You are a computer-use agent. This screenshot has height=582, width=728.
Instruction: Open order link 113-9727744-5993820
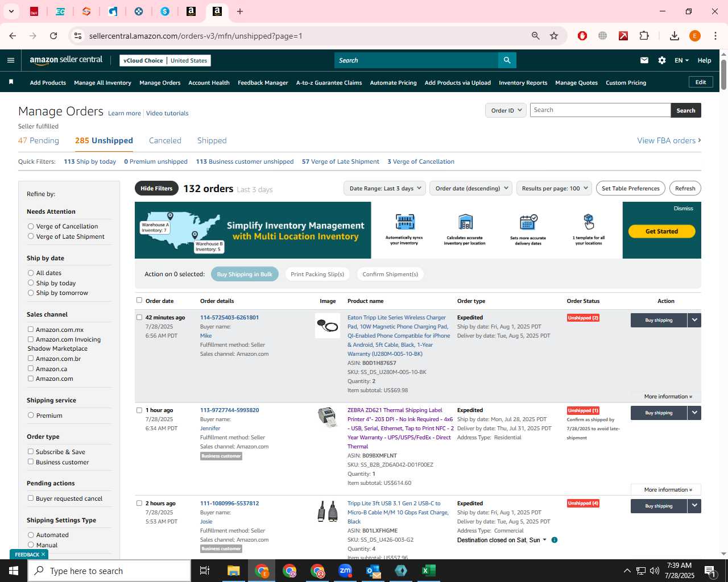tap(229, 410)
